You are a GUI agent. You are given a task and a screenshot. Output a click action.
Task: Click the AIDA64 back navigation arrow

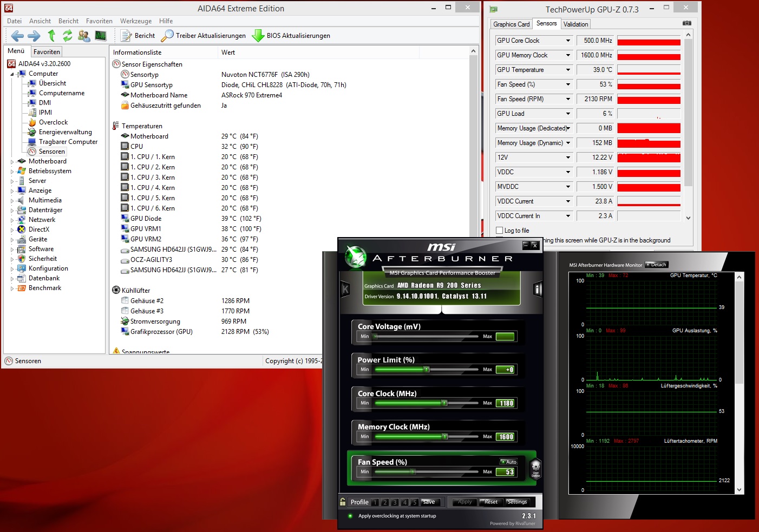(17, 36)
